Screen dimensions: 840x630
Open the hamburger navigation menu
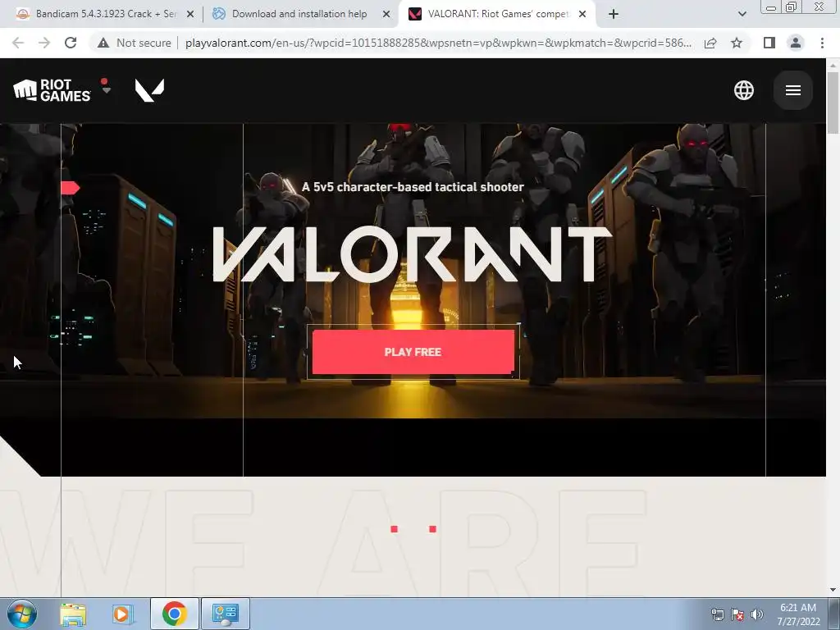pyautogui.click(x=793, y=90)
